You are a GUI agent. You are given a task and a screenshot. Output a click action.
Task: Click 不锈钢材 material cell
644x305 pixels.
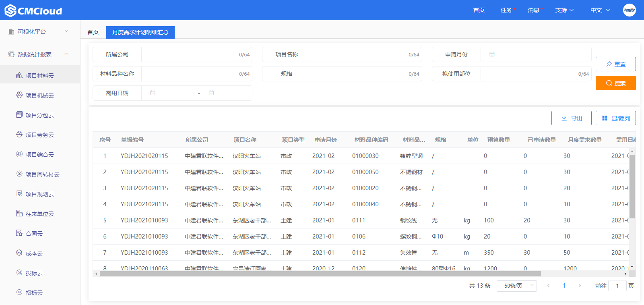click(411, 172)
